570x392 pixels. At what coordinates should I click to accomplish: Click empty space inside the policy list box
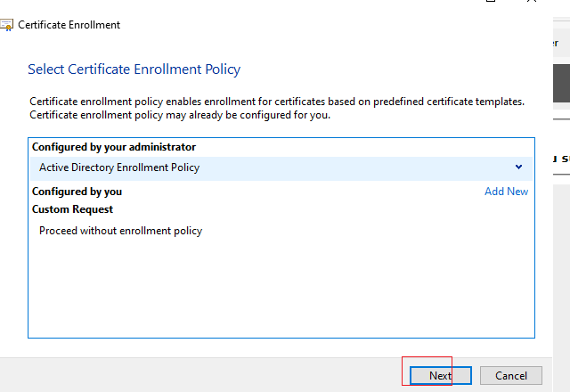click(x=281, y=287)
